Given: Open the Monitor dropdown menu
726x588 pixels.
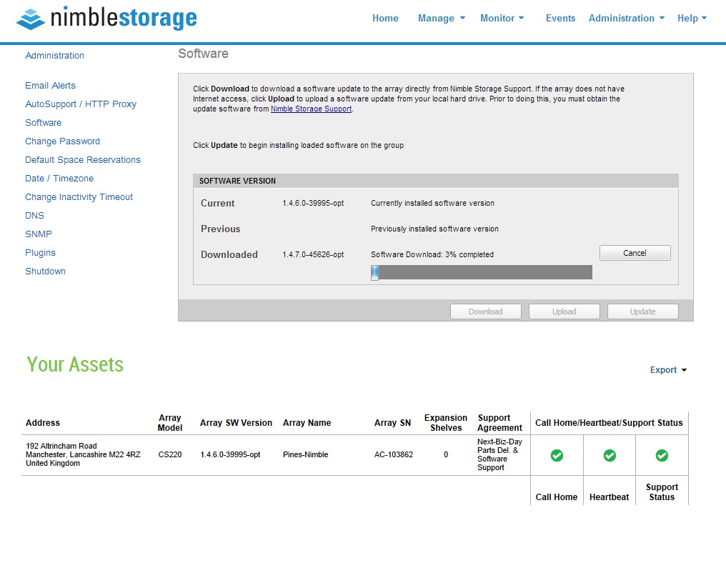Looking at the screenshot, I should (502, 18).
